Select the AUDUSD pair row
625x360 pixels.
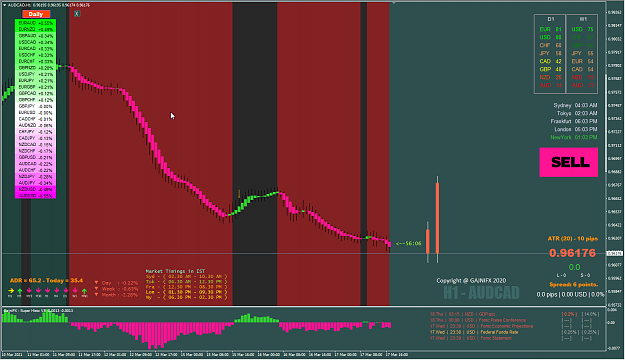pyautogui.click(x=35, y=196)
